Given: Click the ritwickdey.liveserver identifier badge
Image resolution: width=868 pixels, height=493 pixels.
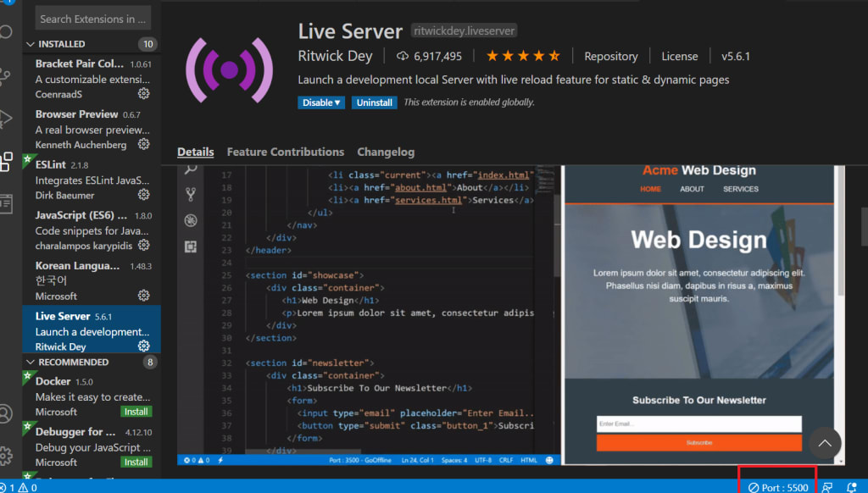Looking at the screenshot, I should click(x=464, y=30).
